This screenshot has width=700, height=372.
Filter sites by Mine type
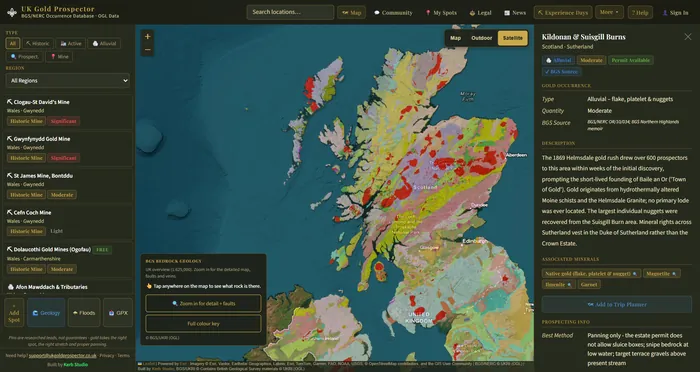pyautogui.click(x=59, y=57)
